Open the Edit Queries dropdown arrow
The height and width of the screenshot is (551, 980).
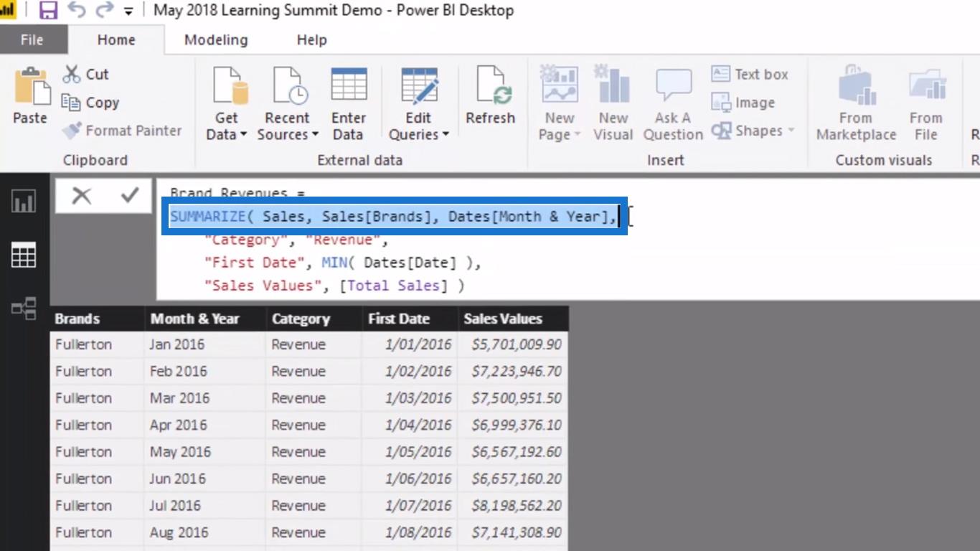(446, 134)
